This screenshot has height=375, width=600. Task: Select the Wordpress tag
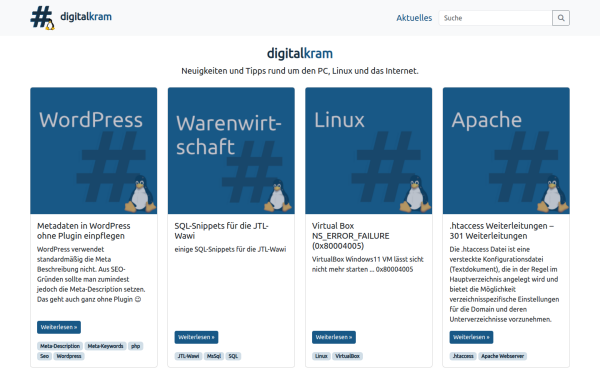[69, 356]
